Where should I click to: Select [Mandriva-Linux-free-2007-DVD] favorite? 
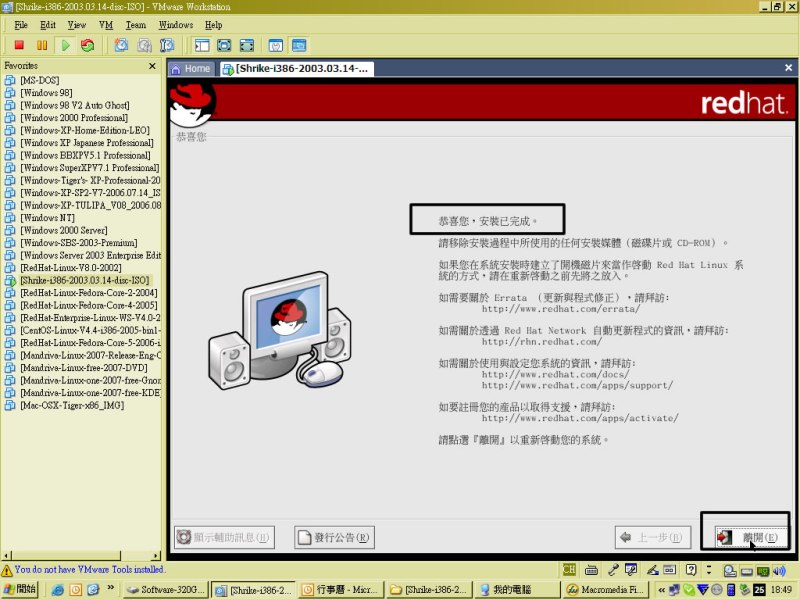[84, 367]
